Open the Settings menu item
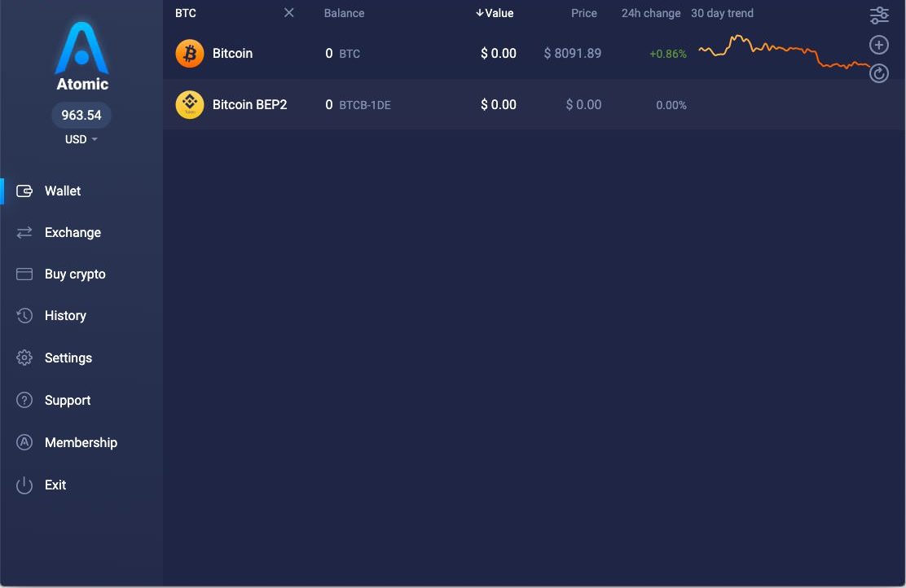This screenshot has width=906, height=588. 81,358
